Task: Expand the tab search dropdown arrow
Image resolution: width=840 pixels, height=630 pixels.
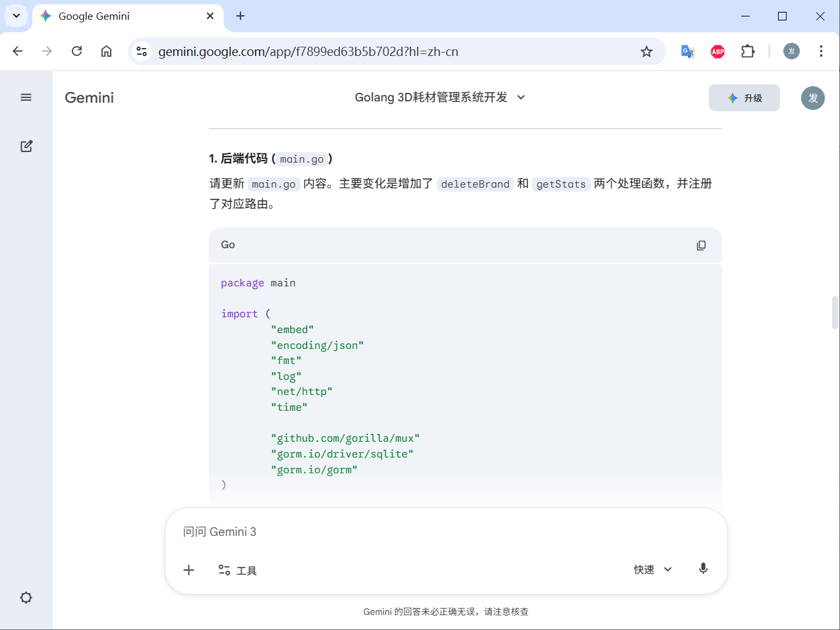Action: [16, 16]
